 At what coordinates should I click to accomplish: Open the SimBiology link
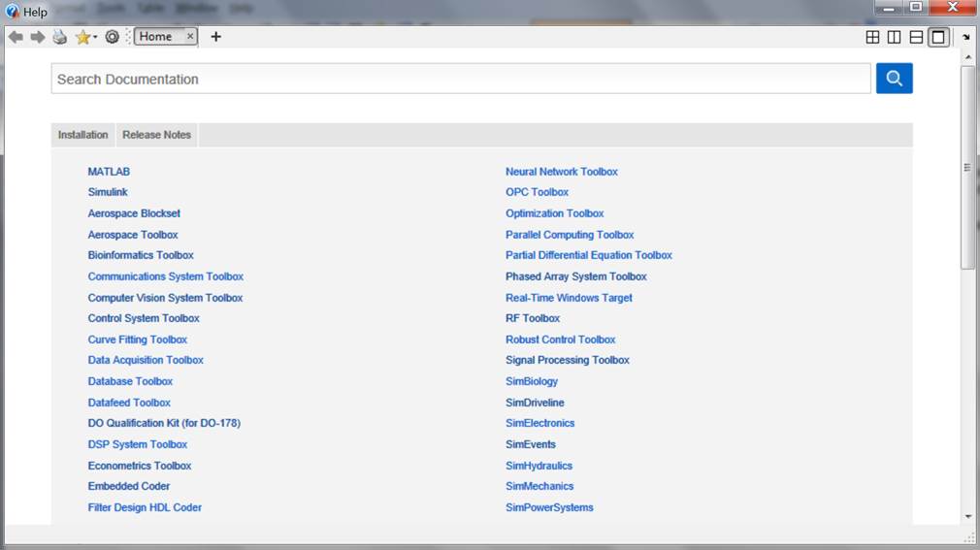532,381
